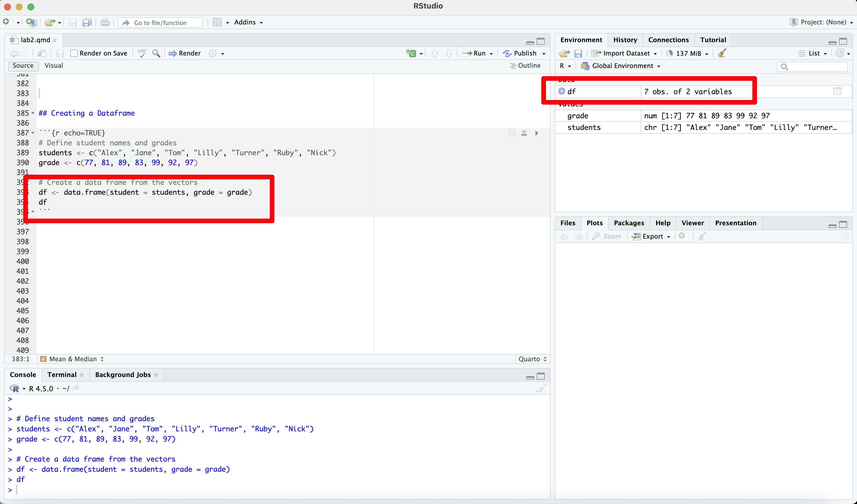Click run all chunks above icon

click(524, 133)
